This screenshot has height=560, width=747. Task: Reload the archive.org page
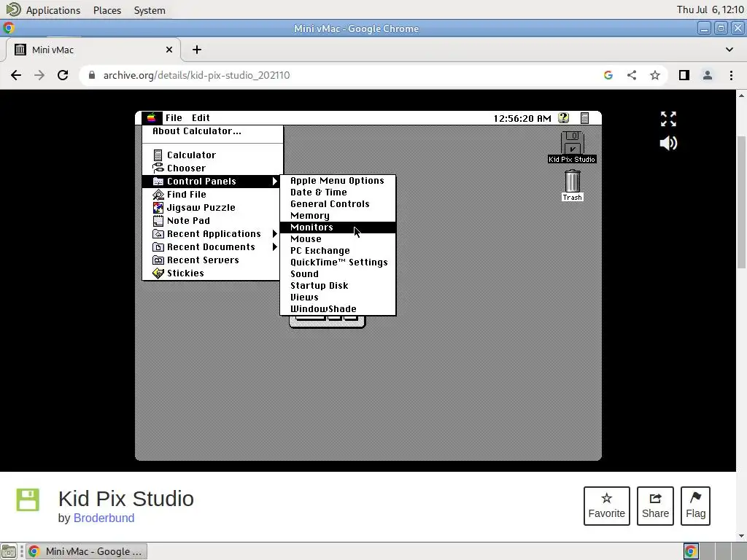[63, 75]
